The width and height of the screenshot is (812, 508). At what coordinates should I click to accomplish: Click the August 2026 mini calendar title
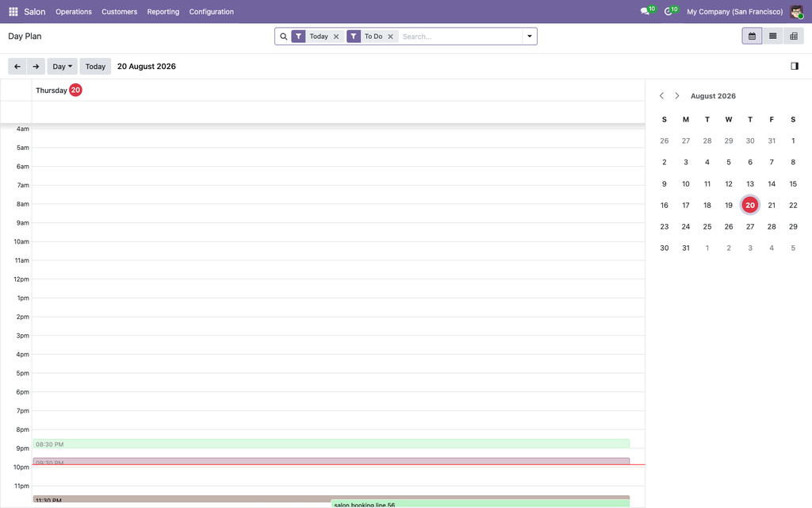tap(713, 96)
